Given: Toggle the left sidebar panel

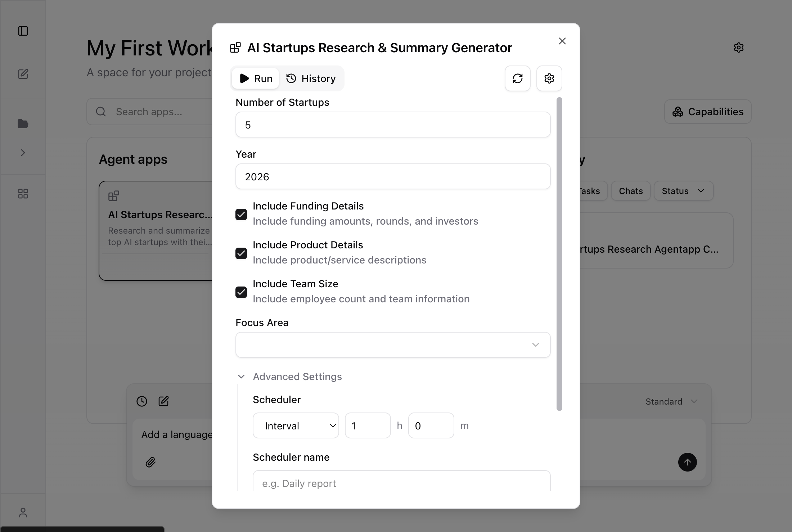Looking at the screenshot, I should point(23,31).
